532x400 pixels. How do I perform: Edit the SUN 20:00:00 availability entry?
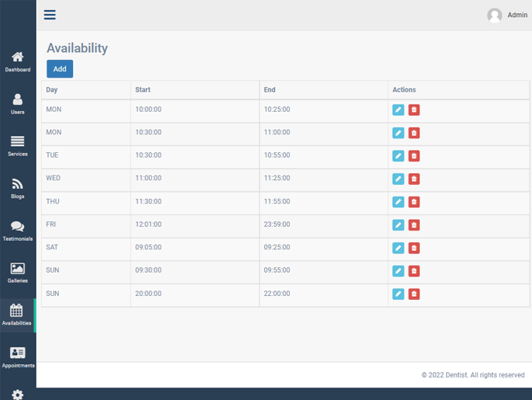[398, 294]
